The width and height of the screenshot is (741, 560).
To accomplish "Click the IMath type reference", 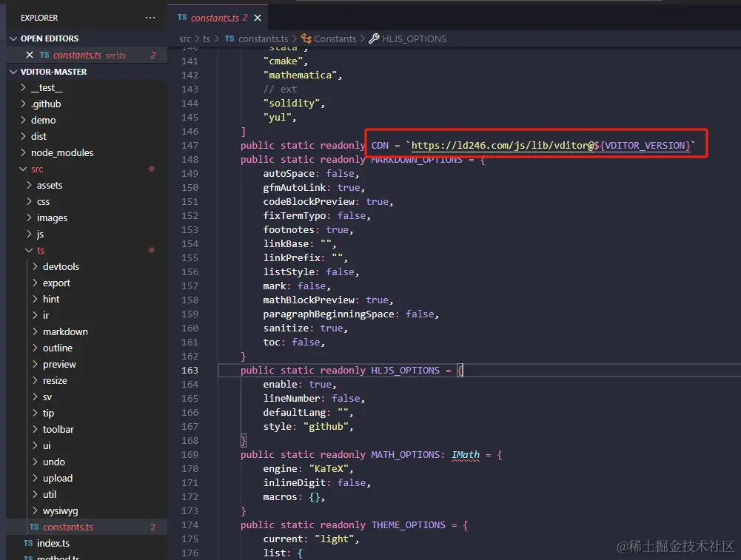I will pos(466,455).
